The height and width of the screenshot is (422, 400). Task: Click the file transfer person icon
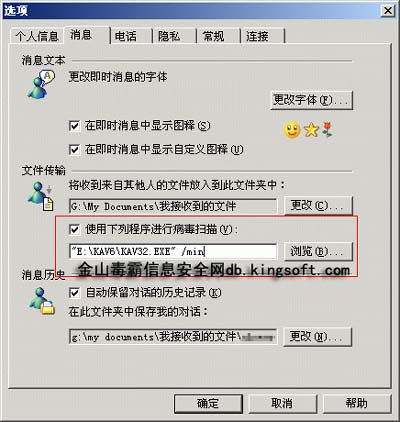coord(40,197)
